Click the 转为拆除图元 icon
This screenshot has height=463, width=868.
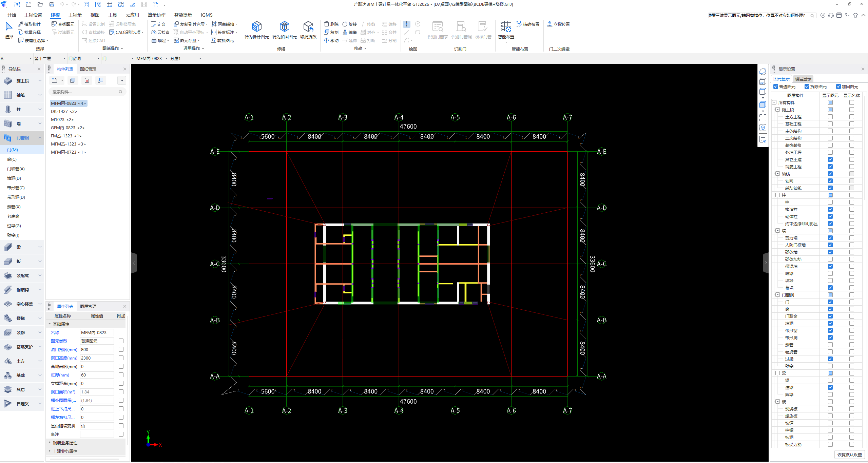[x=256, y=27]
